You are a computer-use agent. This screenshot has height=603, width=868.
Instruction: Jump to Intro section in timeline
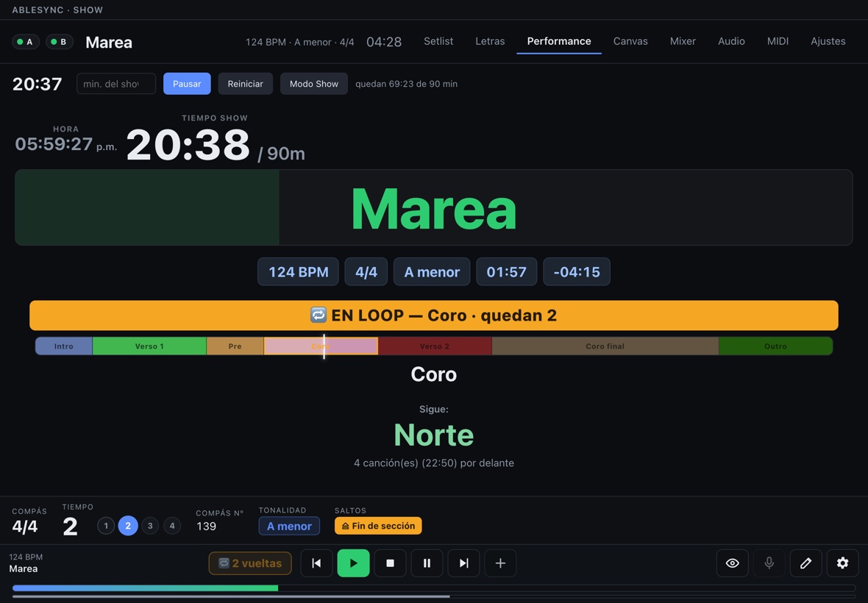tap(64, 346)
